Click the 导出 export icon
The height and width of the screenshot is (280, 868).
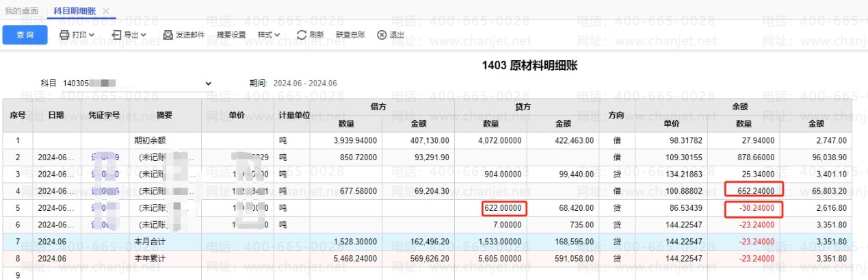click(116, 34)
